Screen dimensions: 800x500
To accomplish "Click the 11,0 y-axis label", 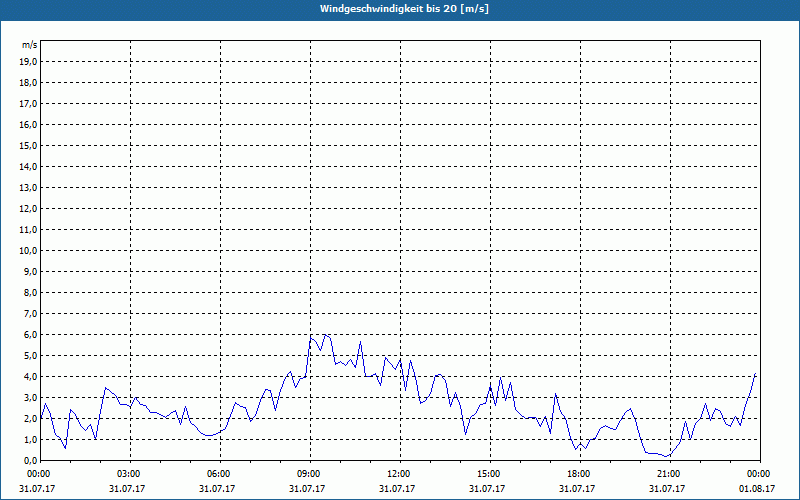I will [28, 230].
